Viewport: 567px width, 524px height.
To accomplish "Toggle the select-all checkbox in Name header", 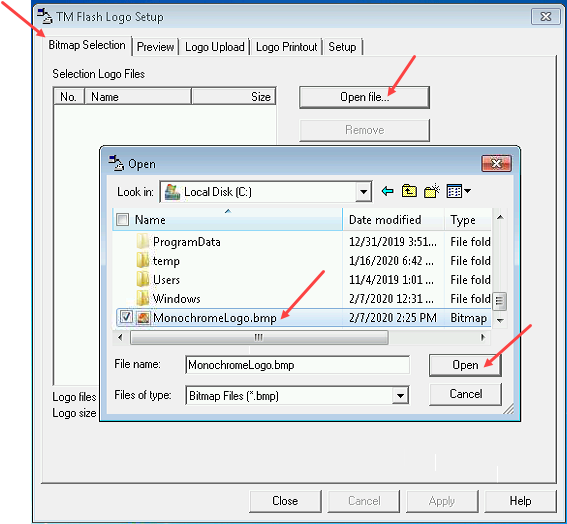I will [x=122, y=219].
